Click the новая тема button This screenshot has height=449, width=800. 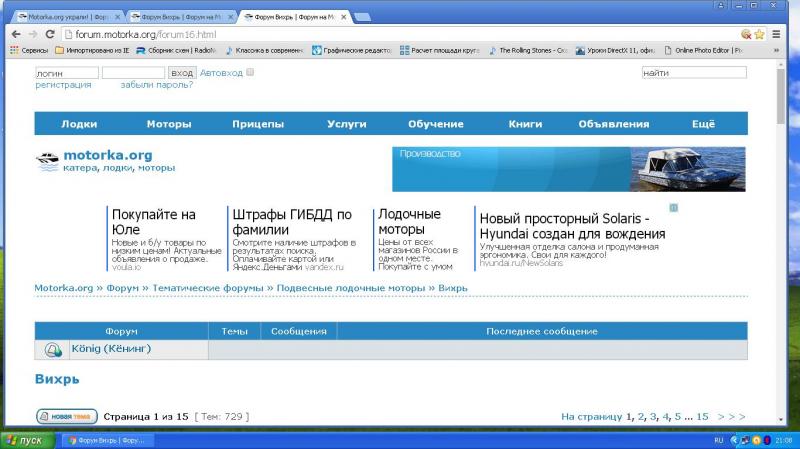pyautogui.click(x=66, y=416)
